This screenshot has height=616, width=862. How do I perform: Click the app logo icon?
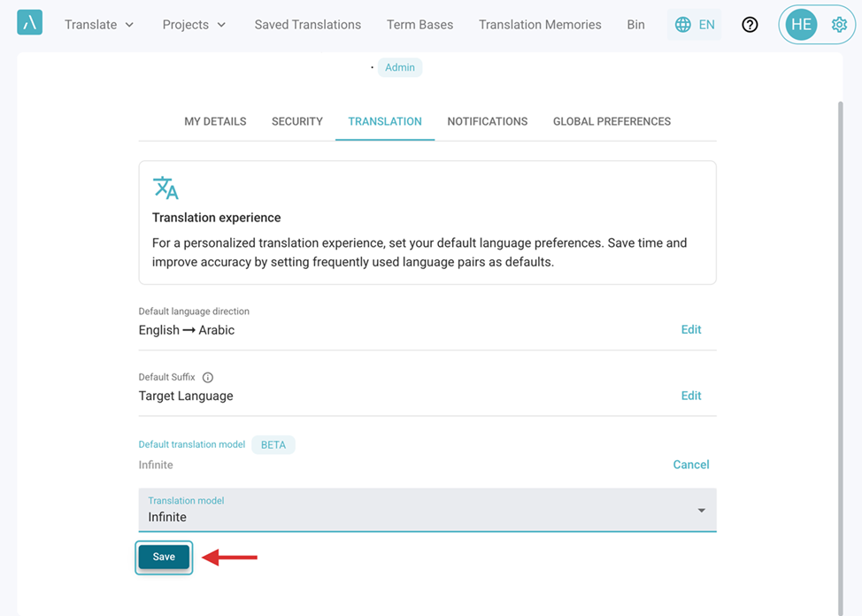[x=30, y=22]
